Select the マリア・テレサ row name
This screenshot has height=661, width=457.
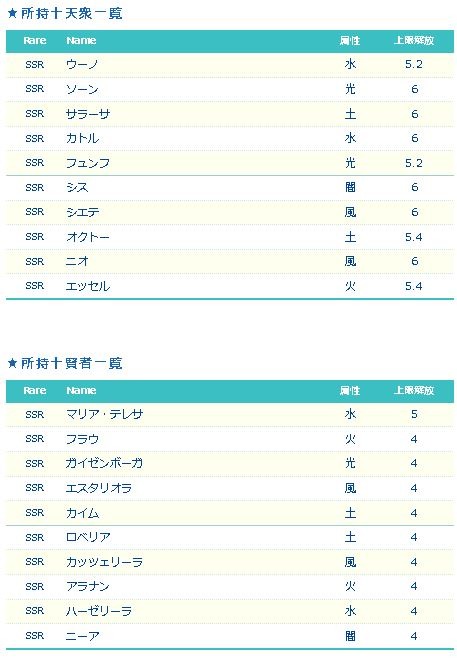tap(104, 414)
